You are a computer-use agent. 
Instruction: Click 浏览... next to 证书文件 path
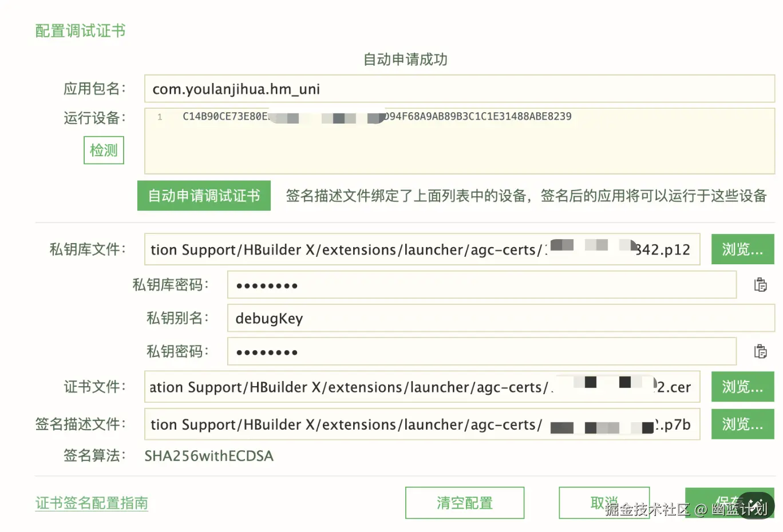point(742,387)
